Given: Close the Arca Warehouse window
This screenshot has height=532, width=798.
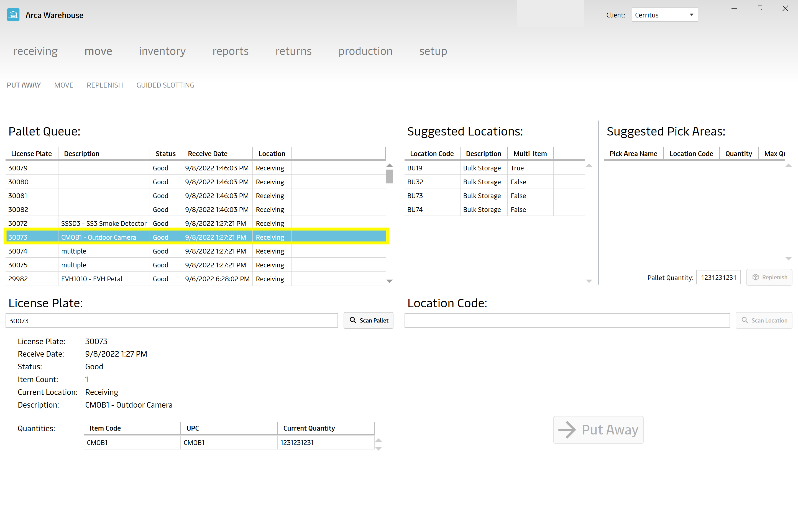Looking at the screenshot, I should click(785, 9).
